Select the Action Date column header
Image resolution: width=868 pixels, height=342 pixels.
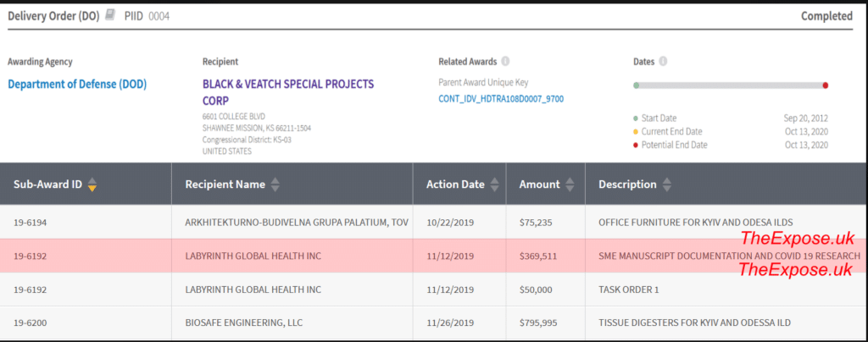point(459,185)
